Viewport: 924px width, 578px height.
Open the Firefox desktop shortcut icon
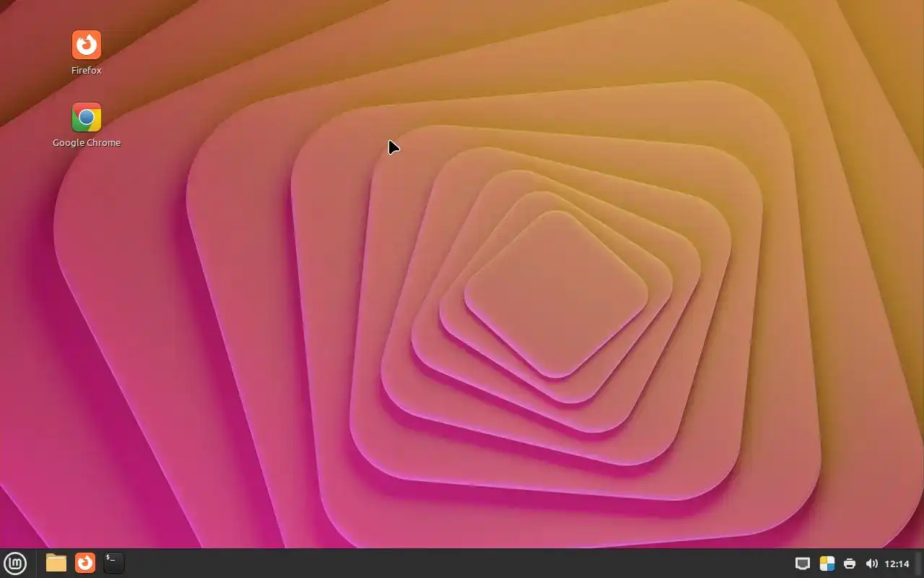pyautogui.click(x=87, y=45)
